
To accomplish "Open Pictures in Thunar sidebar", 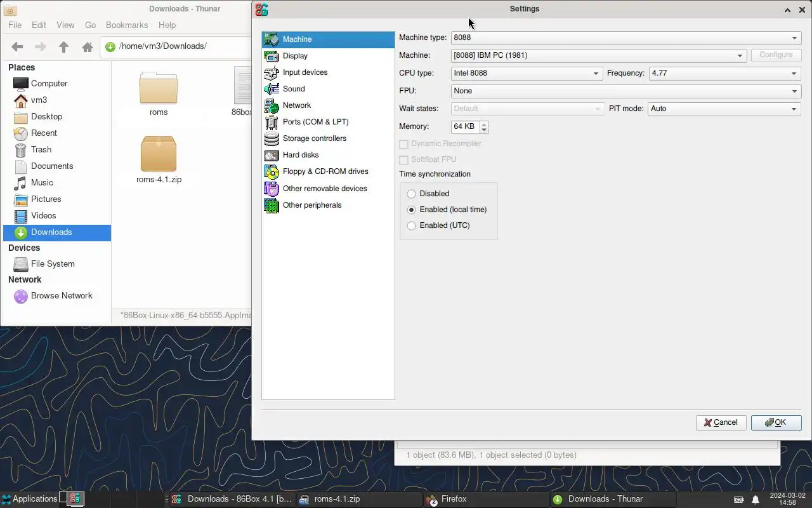I will click(57, 199).
